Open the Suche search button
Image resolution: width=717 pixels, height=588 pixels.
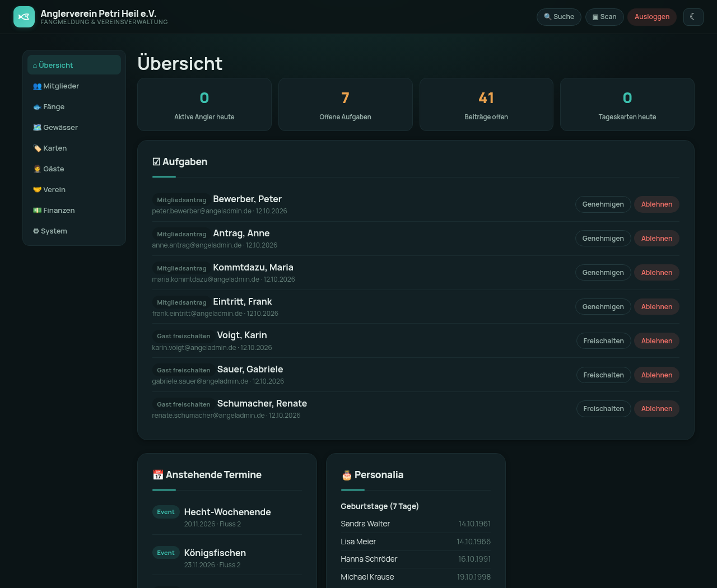[559, 17]
